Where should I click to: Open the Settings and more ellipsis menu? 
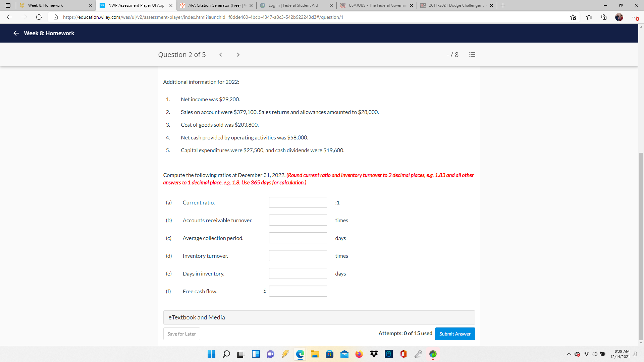(x=635, y=17)
